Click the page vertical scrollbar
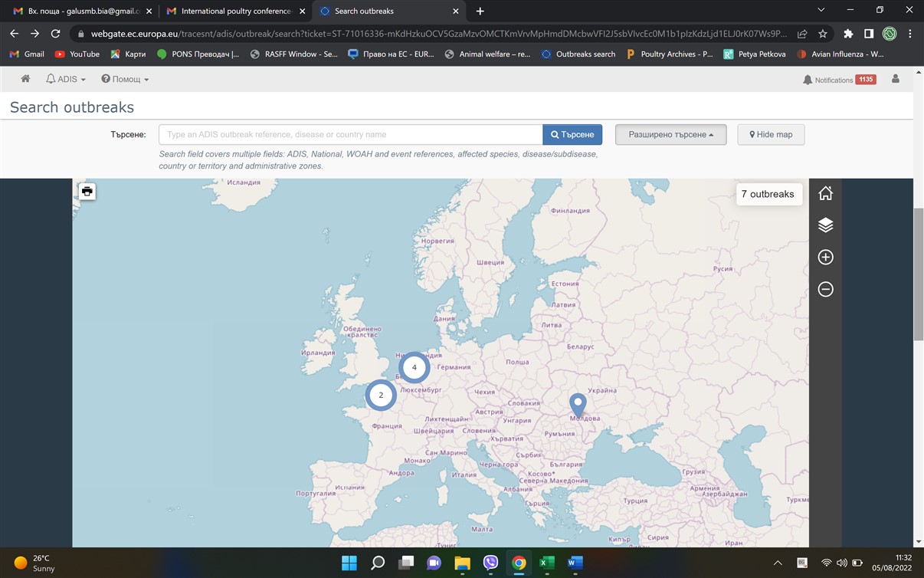Viewport: 924px width, 578px height. pos(919,274)
